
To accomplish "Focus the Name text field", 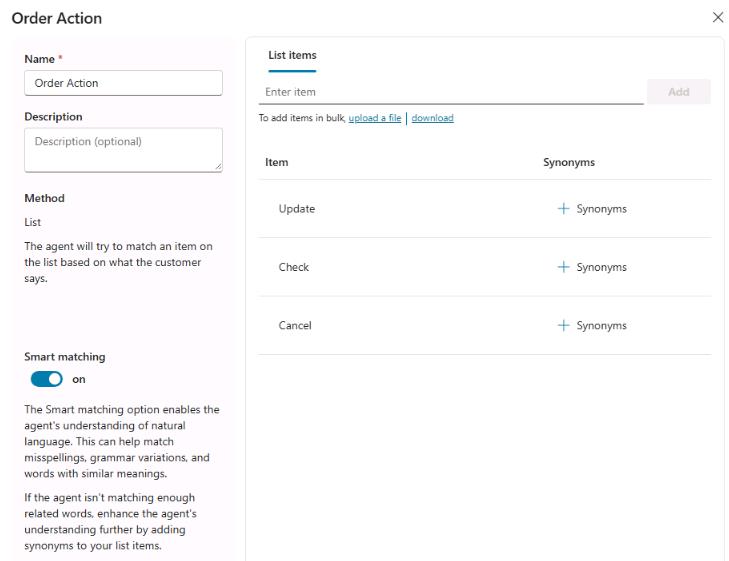I will coord(123,83).
